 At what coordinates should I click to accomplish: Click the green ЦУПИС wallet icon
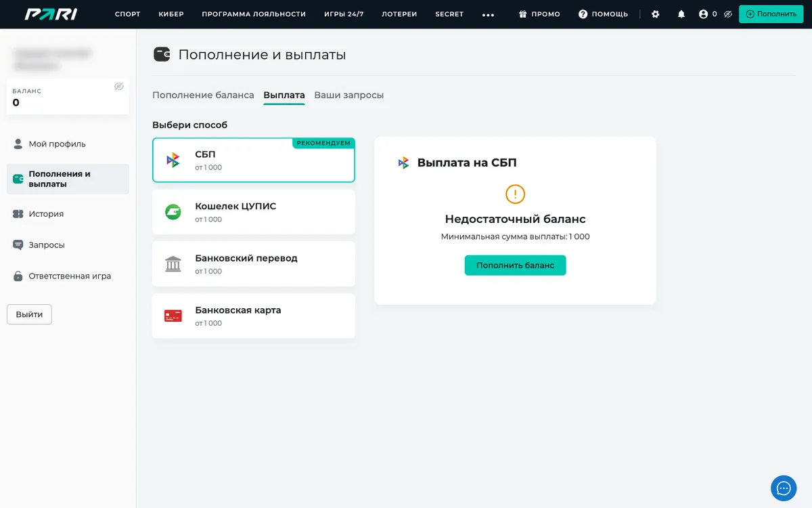click(173, 212)
